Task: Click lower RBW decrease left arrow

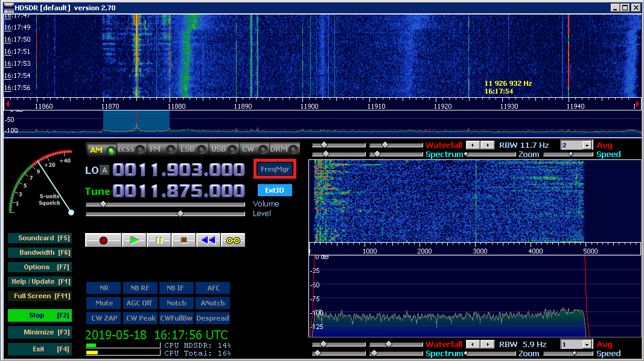Action: point(473,344)
